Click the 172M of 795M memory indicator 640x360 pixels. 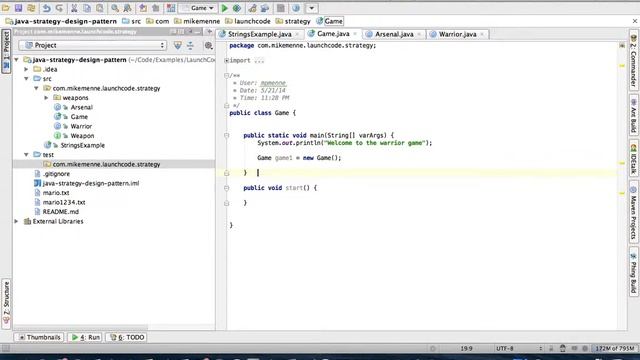(615, 348)
